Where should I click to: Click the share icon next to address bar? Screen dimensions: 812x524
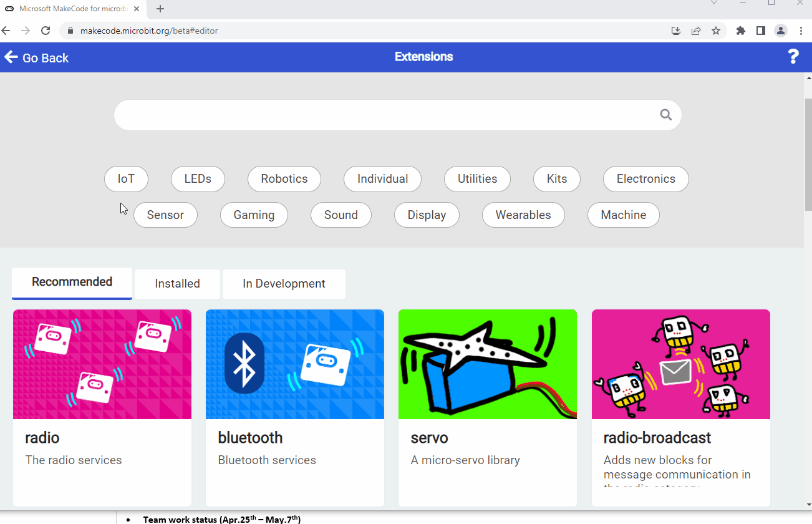tap(696, 31)
